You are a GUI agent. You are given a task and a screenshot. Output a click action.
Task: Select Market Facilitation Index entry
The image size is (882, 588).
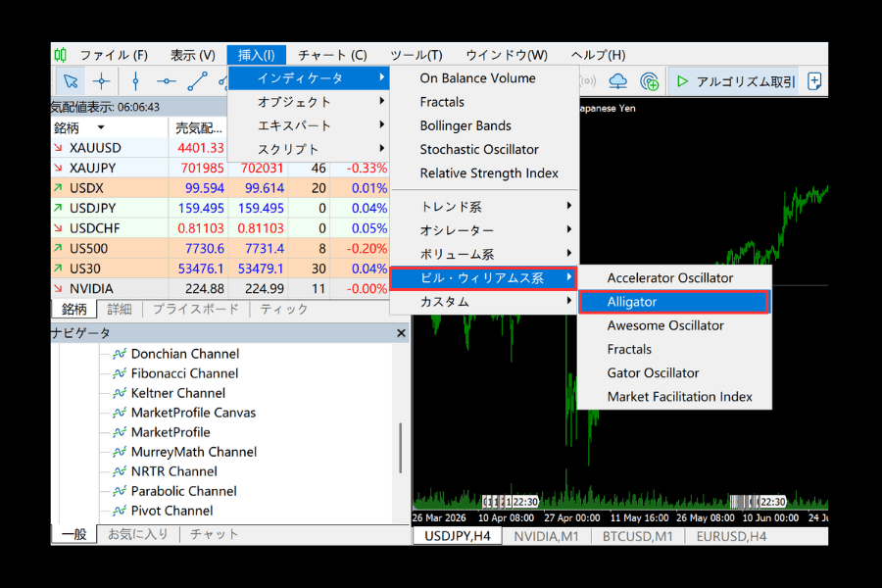pyautogui.click(x=679, y=397)
